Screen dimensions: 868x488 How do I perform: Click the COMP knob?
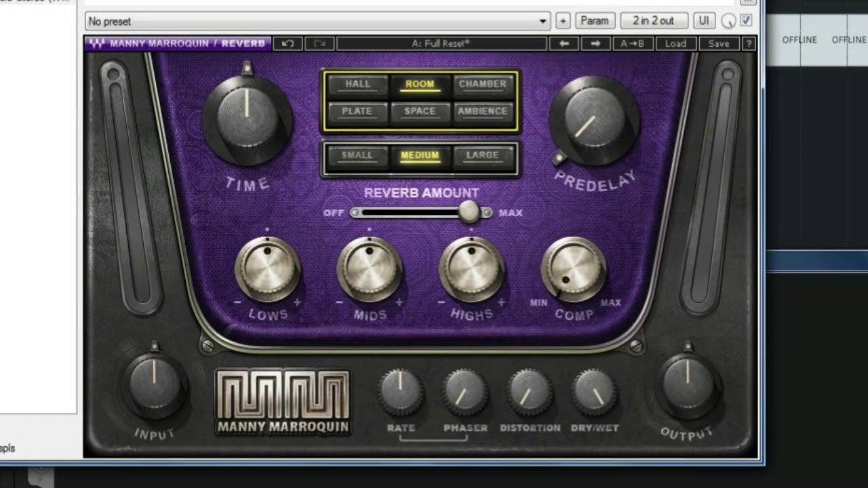point(574,269)
